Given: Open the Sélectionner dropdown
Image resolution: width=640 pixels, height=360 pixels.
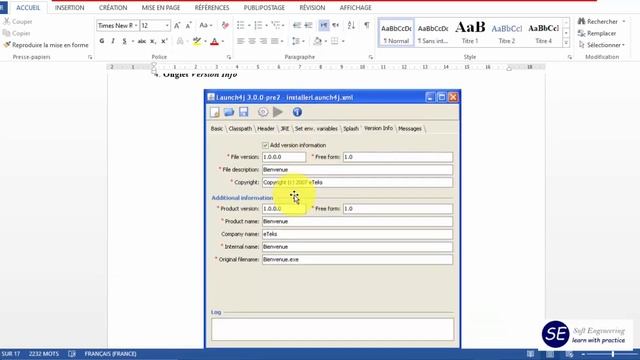Looking at the screenshot, I should click(x=602, y=45).
